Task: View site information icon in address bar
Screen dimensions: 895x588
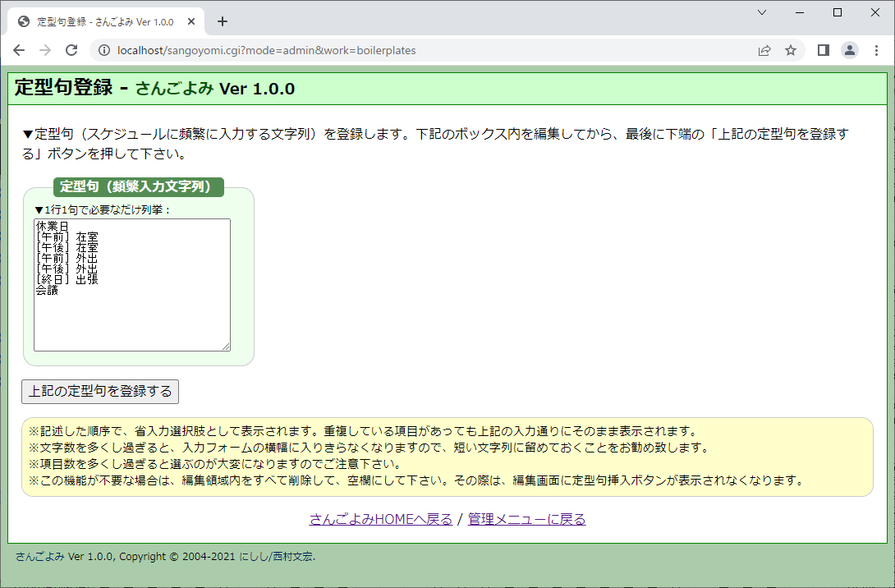Action: [104, 50]
